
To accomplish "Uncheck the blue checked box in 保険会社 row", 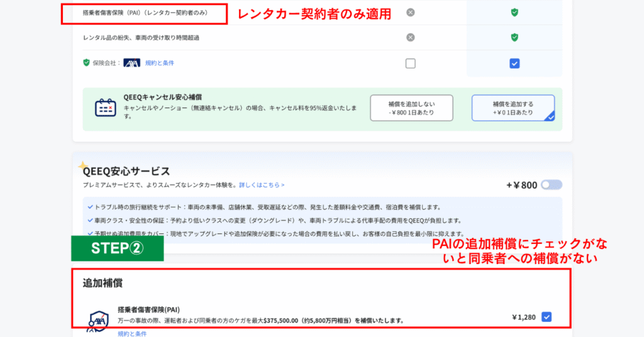I will [x=514, y=64].
